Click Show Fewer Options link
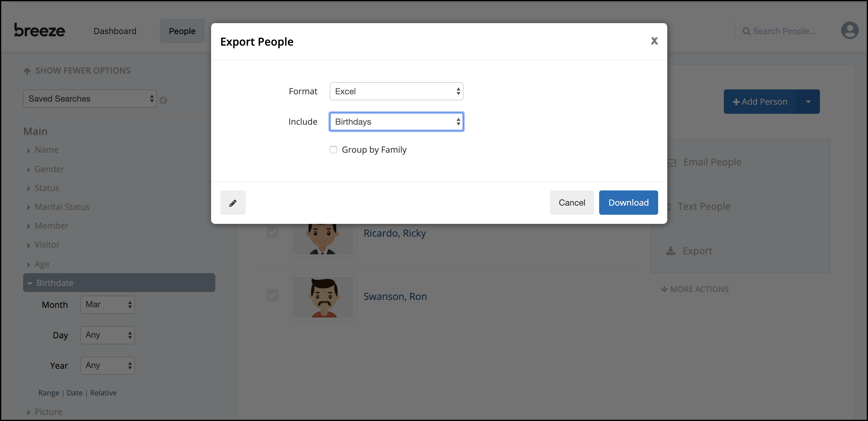 82,71
